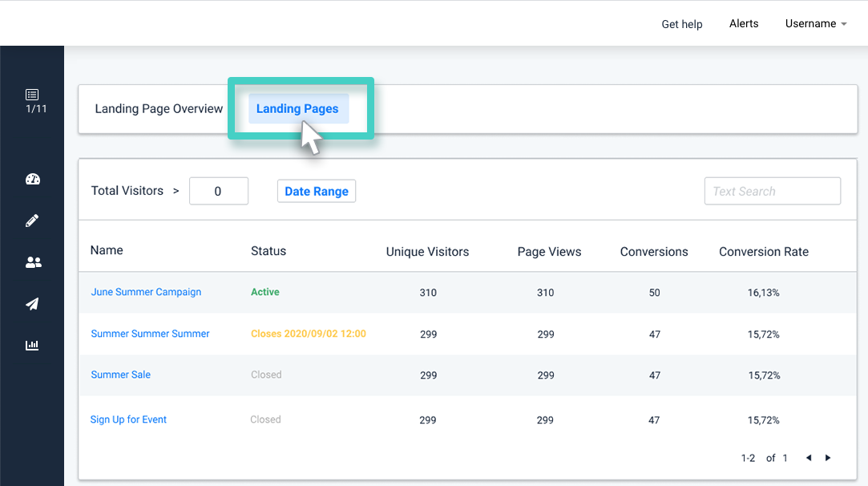Select the pencil edit icon in sidebar
868x486 pixels.
32,221
